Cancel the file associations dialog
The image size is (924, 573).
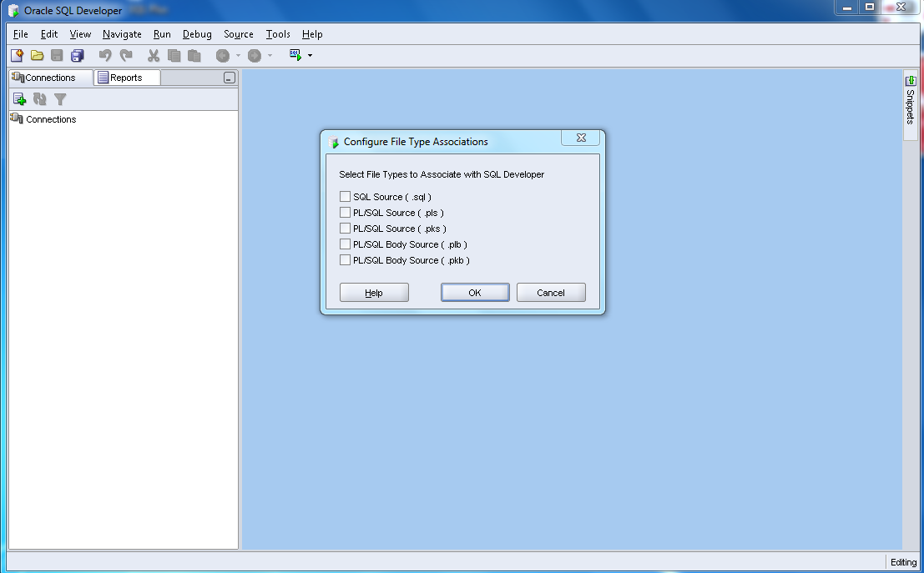[551, 293]
